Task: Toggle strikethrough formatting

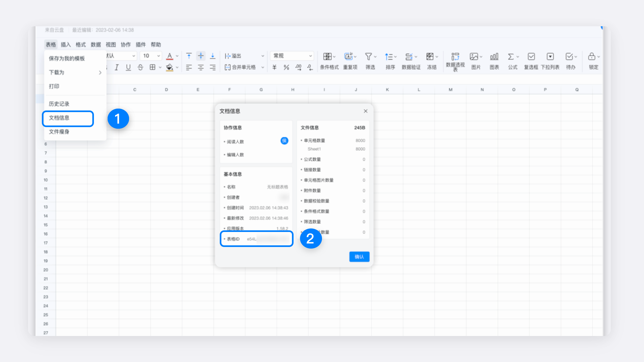Action: click(x=140, y=67)
